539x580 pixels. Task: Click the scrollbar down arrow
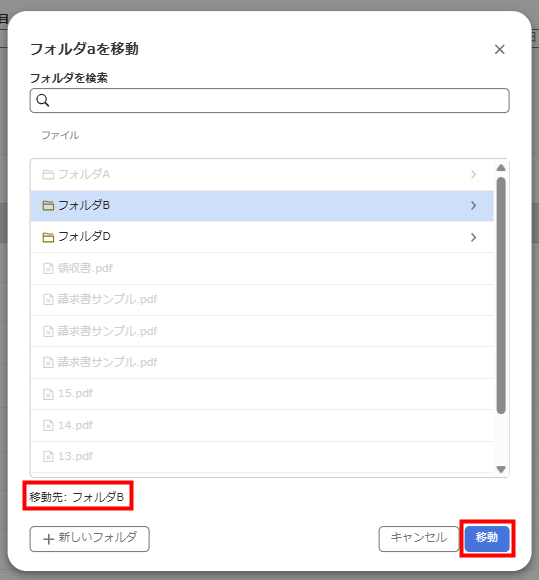click(501, 469)
